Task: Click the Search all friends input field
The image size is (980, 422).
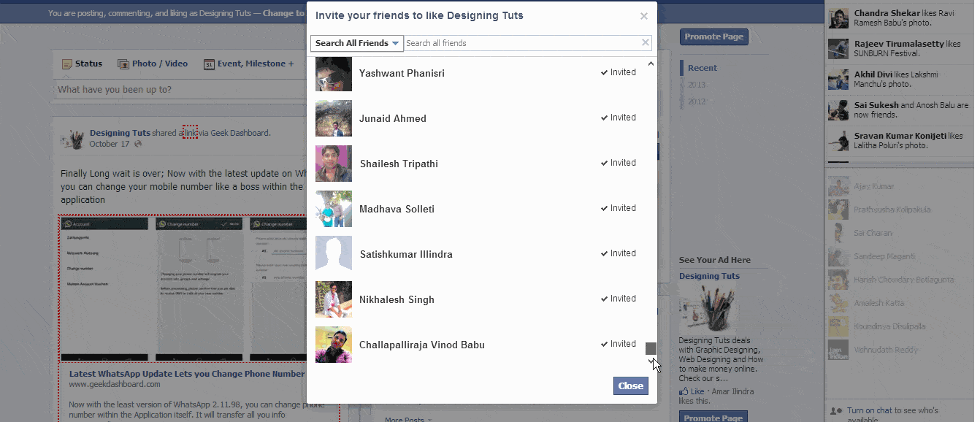Action: (520, 43)
